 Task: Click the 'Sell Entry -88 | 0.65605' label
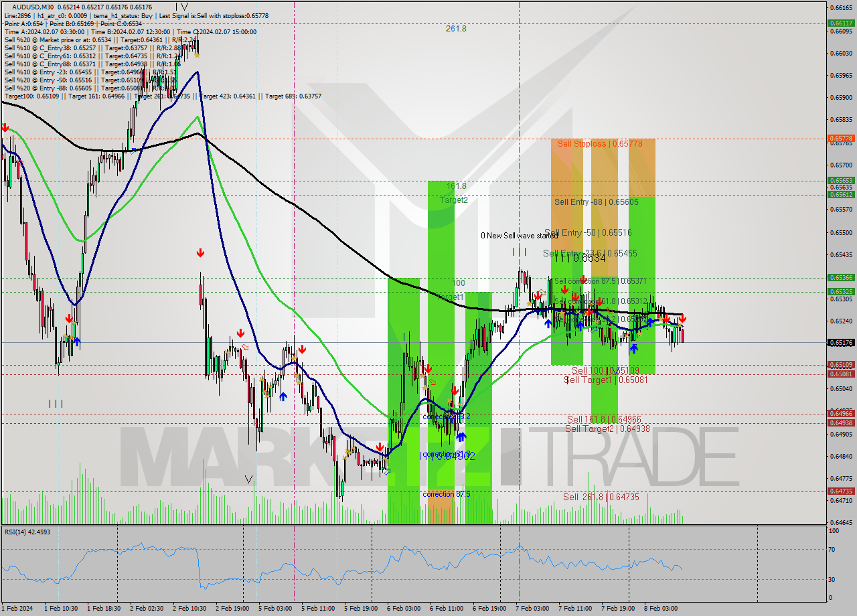597,202
